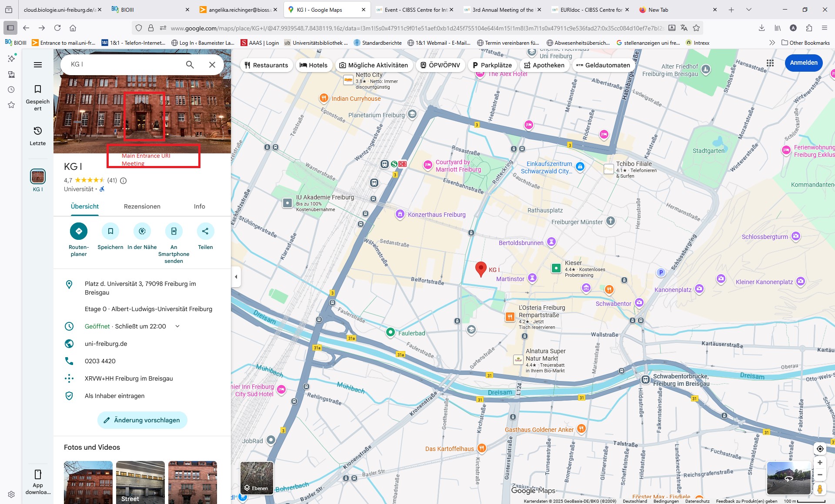835x504 pixels.
Task: Toggle the Ebenen map layers thumbnail
Action: tap(257, 478)
